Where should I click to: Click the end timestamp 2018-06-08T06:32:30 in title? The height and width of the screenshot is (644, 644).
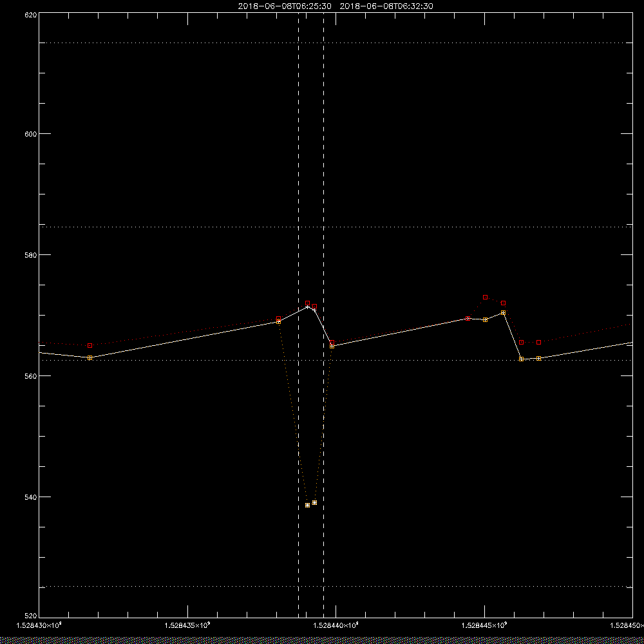(x=386, y=6)
